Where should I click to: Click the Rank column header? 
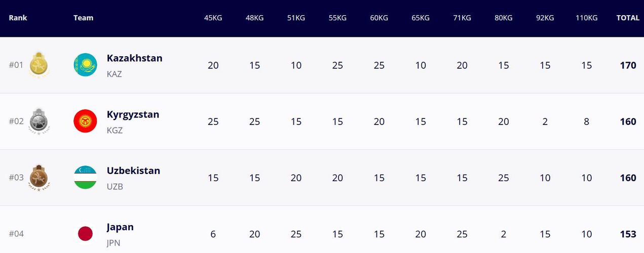18,18
